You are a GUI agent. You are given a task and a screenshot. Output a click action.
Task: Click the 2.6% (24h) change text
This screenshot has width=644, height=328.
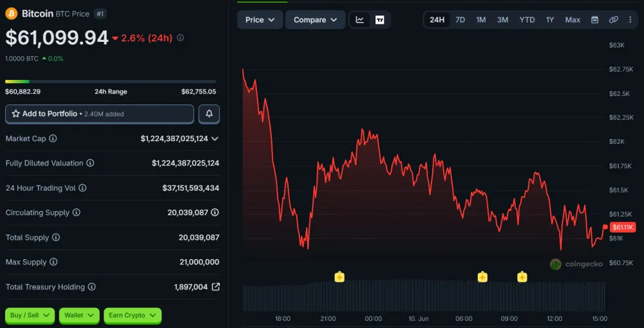coord(147,38)
